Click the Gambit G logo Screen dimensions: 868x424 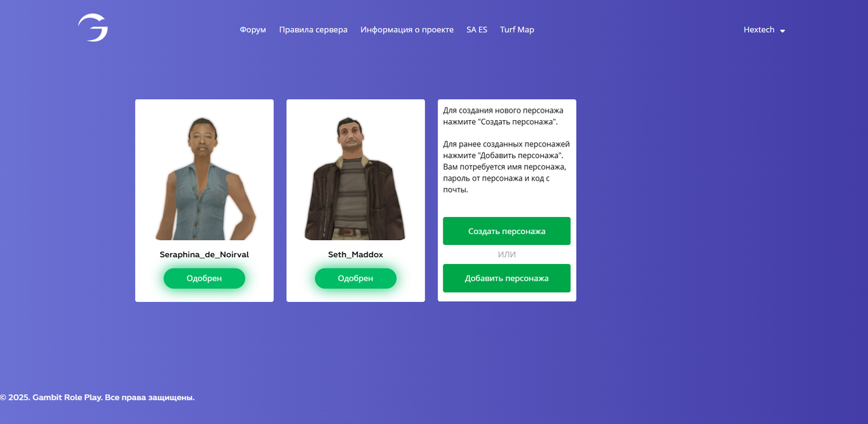pos(93,28)
